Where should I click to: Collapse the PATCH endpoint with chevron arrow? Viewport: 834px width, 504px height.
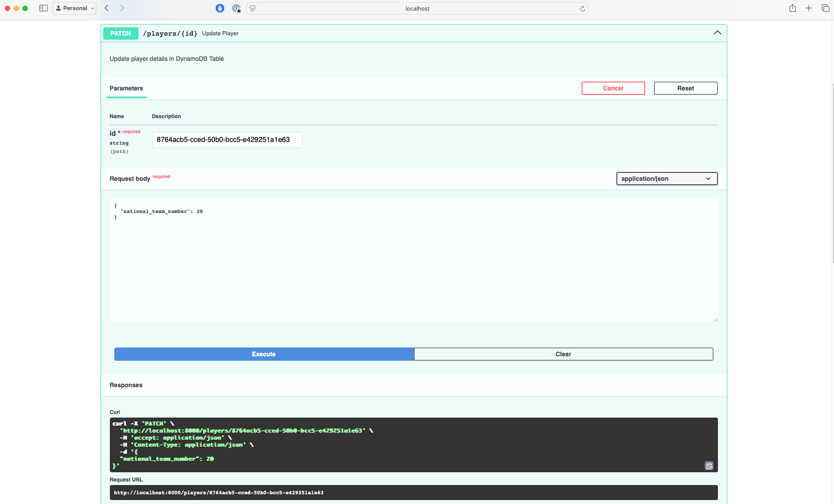pyautogui.click(x=718, y=33)
